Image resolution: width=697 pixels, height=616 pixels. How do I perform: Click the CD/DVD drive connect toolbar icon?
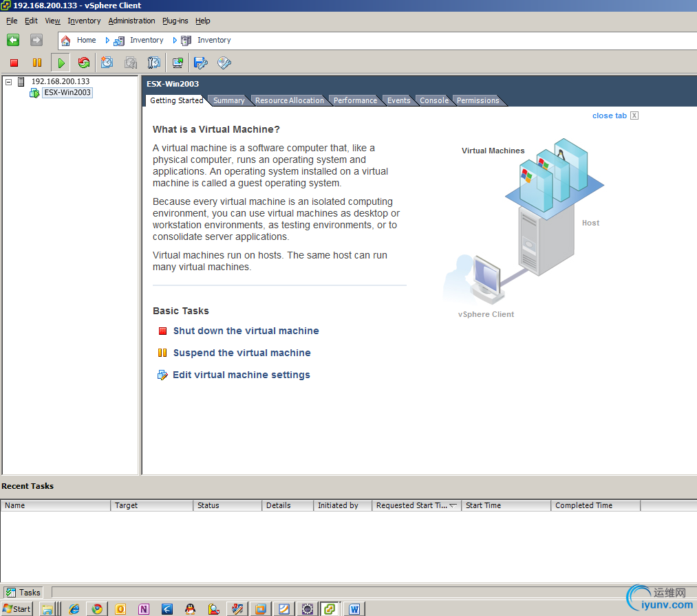click(224, 63)
